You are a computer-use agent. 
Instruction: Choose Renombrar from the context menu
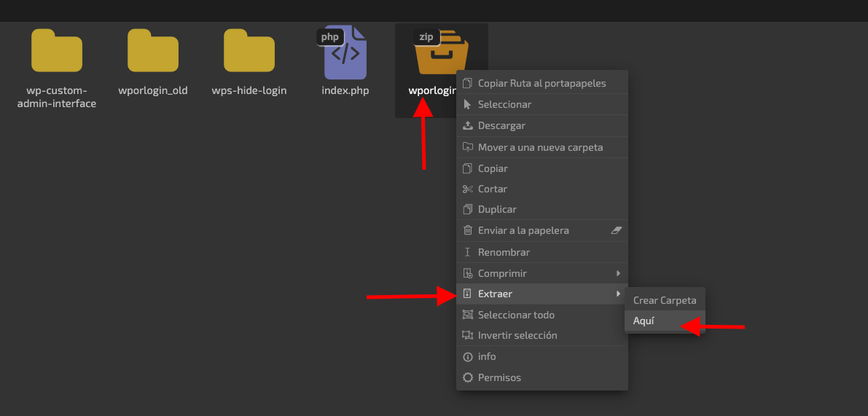click(542, 252)
